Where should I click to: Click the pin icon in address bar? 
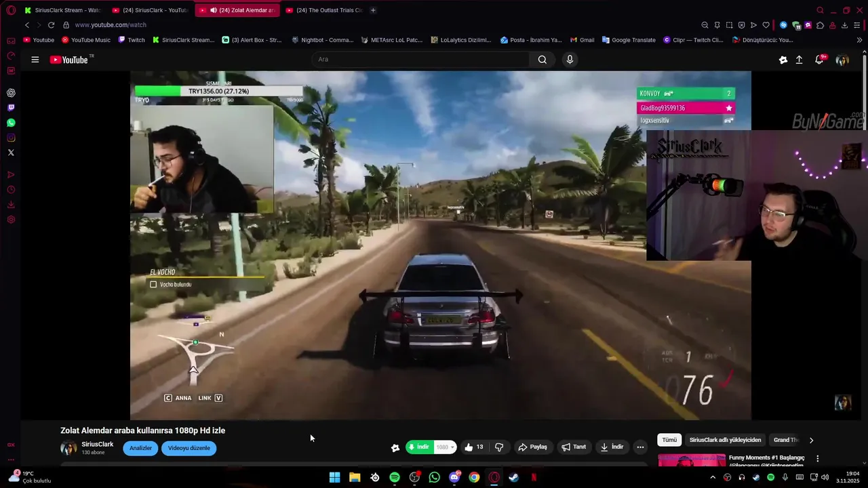coord(717,25)
